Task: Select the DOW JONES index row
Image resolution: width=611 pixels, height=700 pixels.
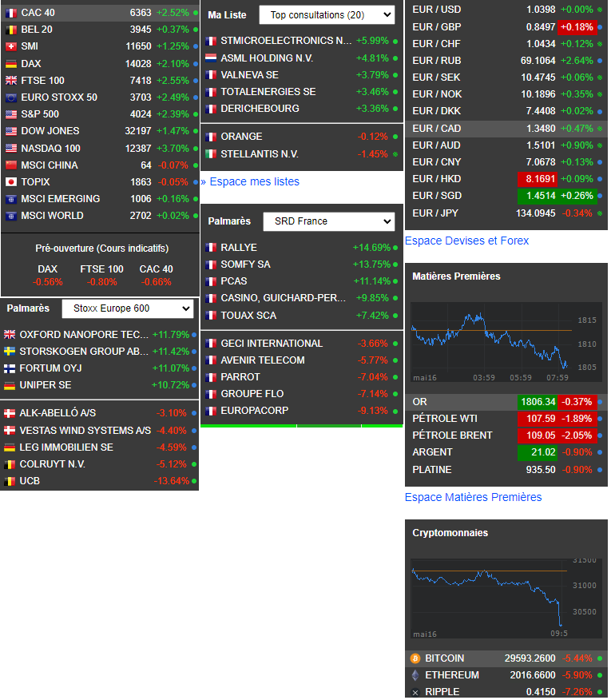Action: [100, 131]
